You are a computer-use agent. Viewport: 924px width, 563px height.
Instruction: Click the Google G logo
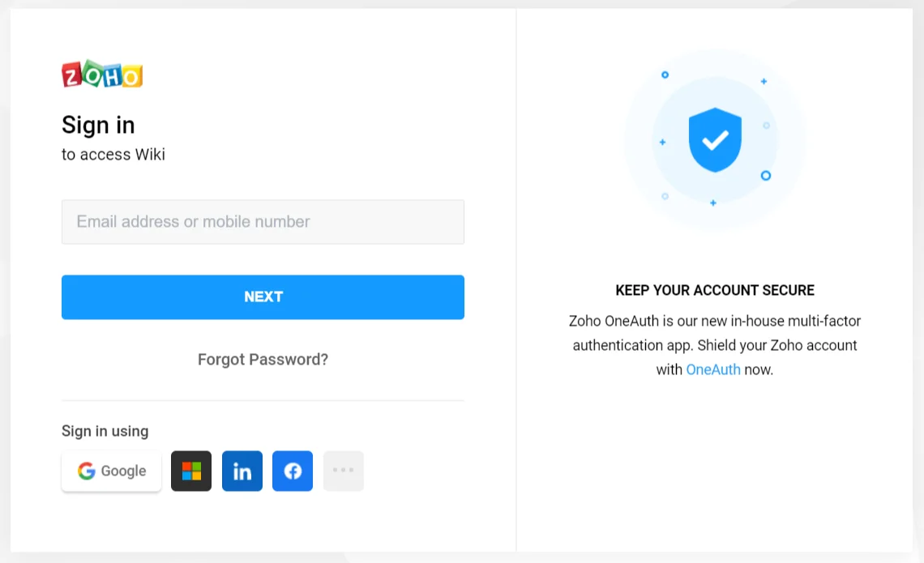pyautogui.click(x=84, y=471)
